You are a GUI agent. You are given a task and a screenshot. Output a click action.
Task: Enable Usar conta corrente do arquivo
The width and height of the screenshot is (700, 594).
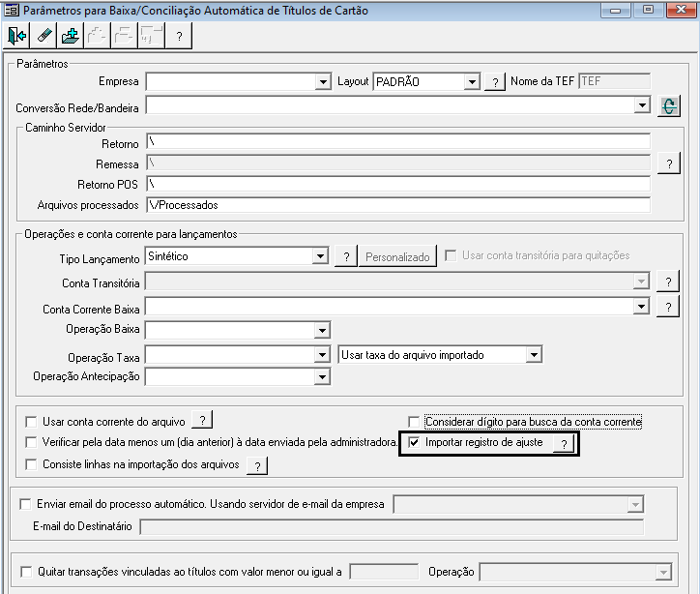point(31,422)
